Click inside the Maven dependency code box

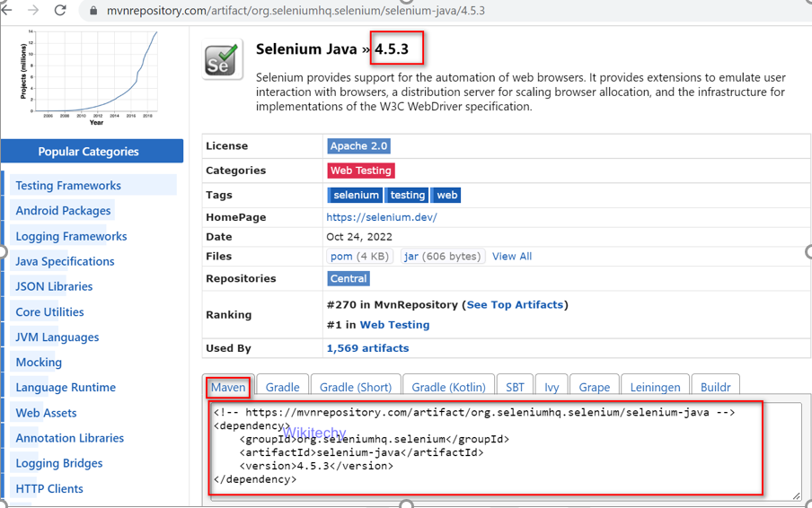click(503, 449)
